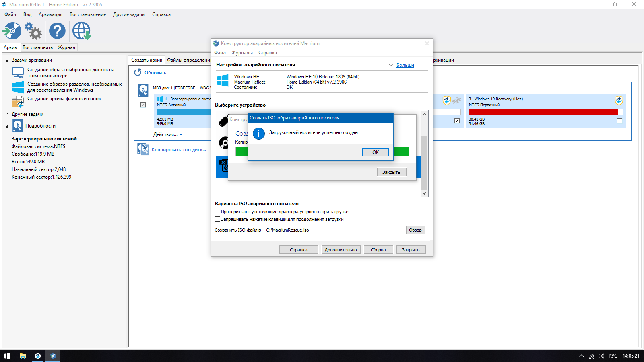Open settings via the gears toolbar icon
This screenshot has width=644, height=362.
tap(33, 31)
